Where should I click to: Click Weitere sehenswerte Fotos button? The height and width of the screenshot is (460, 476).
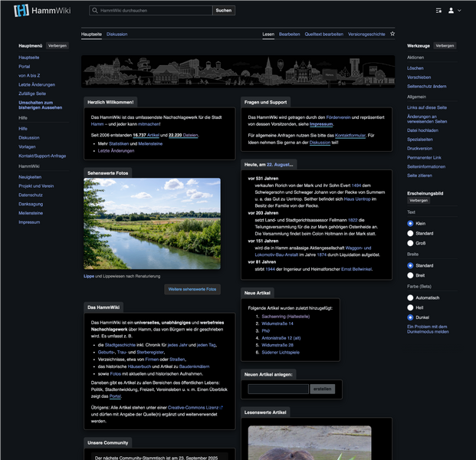click(192, 289)
